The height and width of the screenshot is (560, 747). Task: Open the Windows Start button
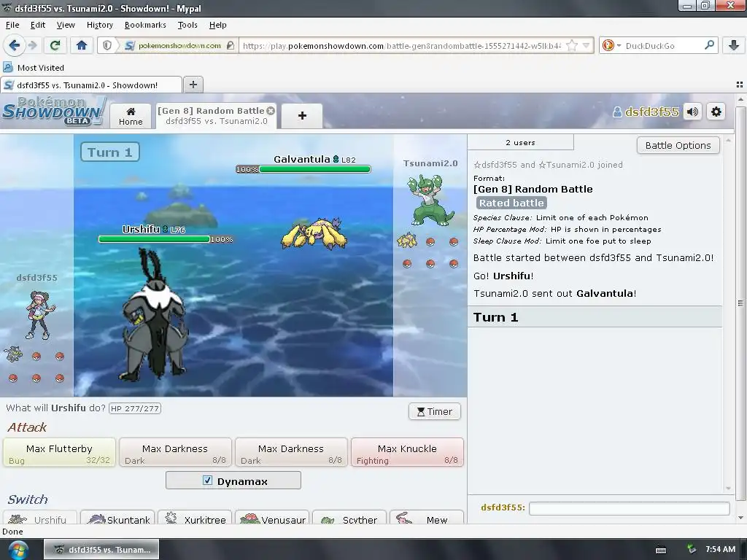18,550
